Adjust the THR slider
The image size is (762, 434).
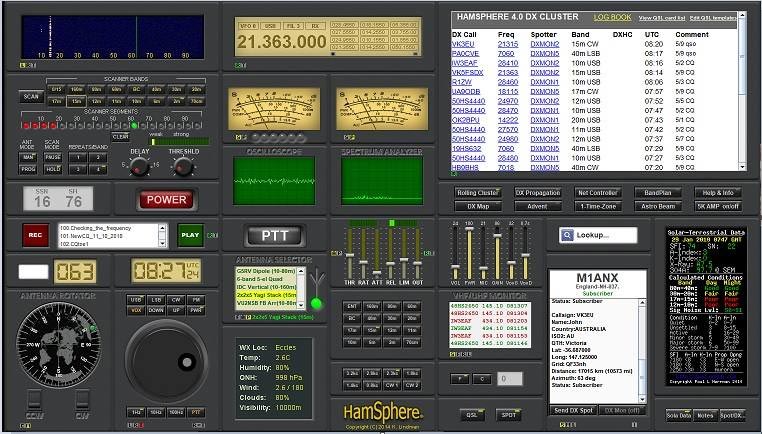[x=349, y=256]
